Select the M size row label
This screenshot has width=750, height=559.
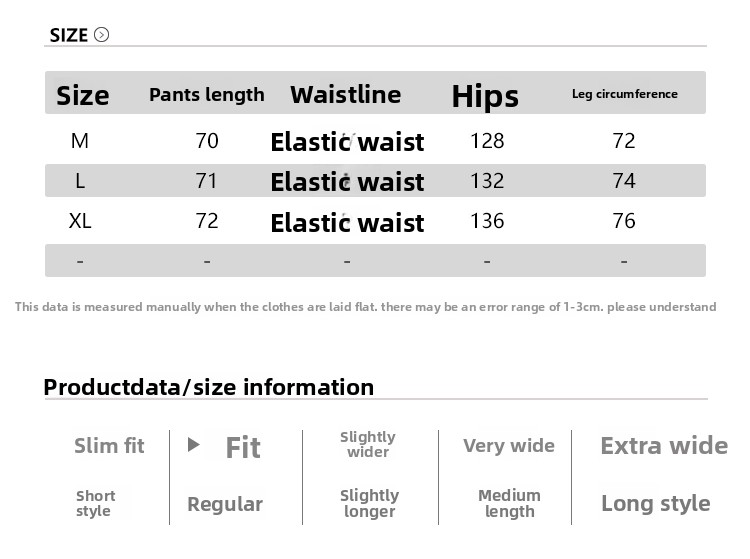click(80, 141)
